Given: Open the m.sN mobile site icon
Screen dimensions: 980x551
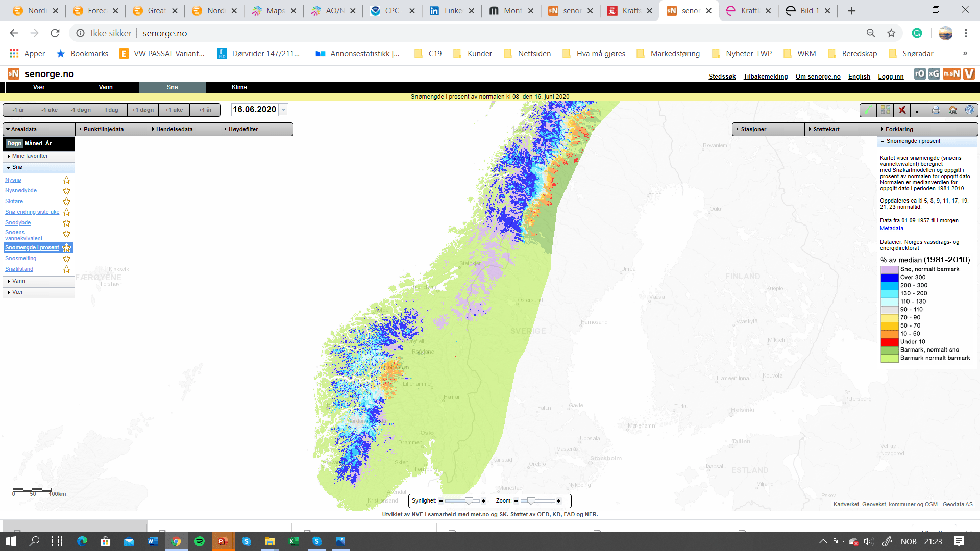Looking at the screenshot, I should tap(951, 73).
